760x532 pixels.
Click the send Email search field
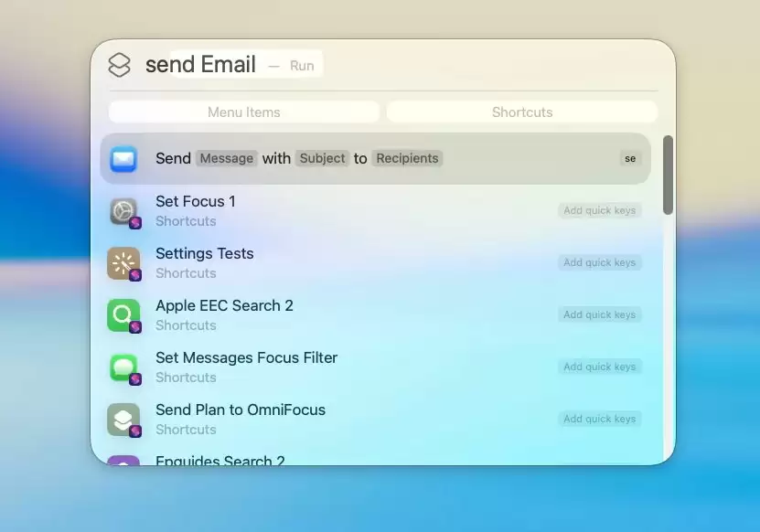pyautogui.click(x=201, y=64)
